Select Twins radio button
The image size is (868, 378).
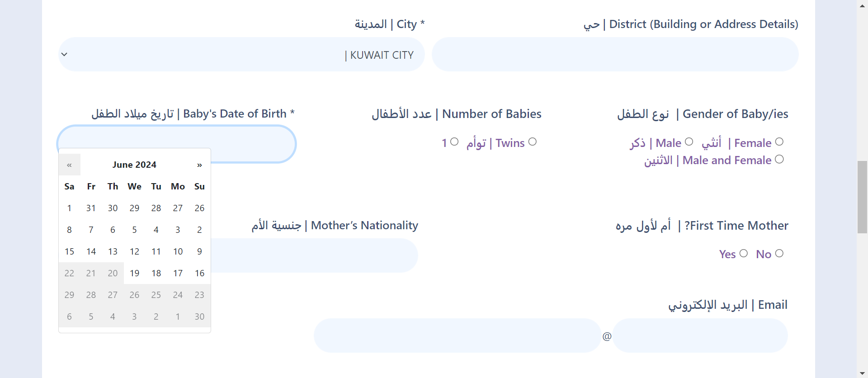[x=533, y=142]
